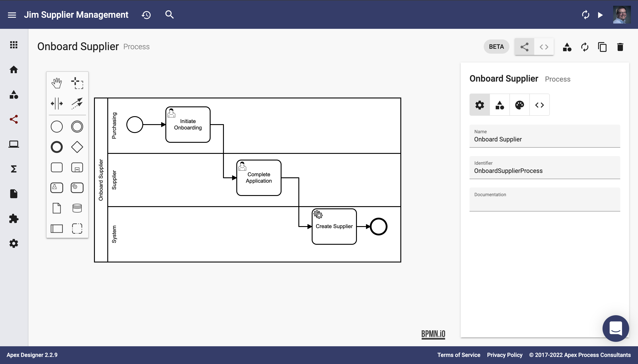This screenshot has width=638, height=364.
Task: Create a gateway diamond from palette
Action: click(77, 147)
